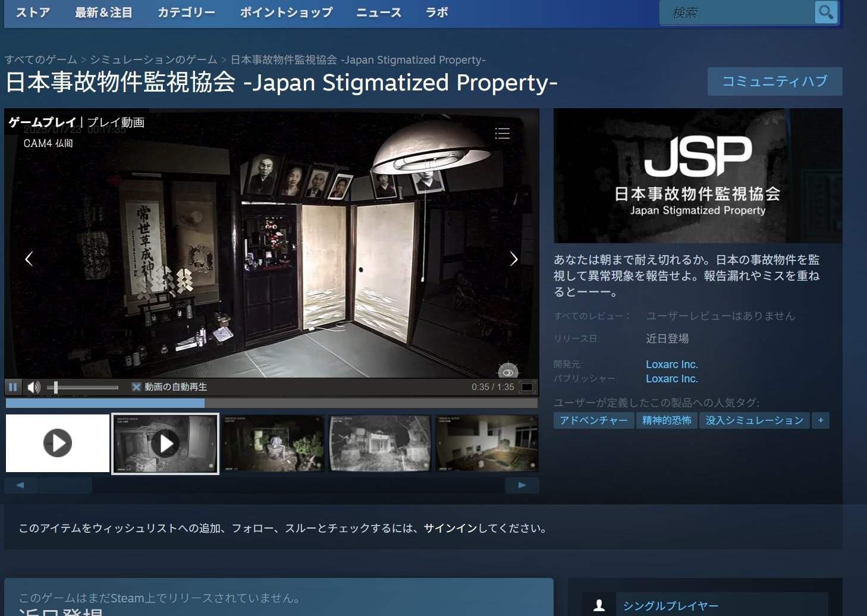Open developer Loxarc Inc. link
Screen dimensions: 867x616
[672, 364]
